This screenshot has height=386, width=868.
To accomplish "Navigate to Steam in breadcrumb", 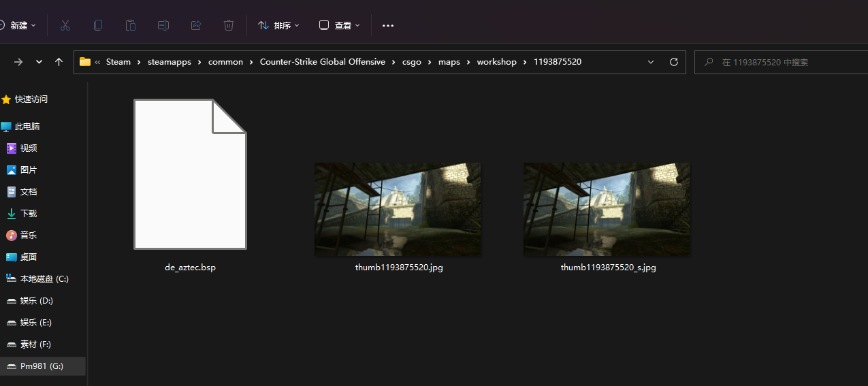I will click(x=118, y=62).
